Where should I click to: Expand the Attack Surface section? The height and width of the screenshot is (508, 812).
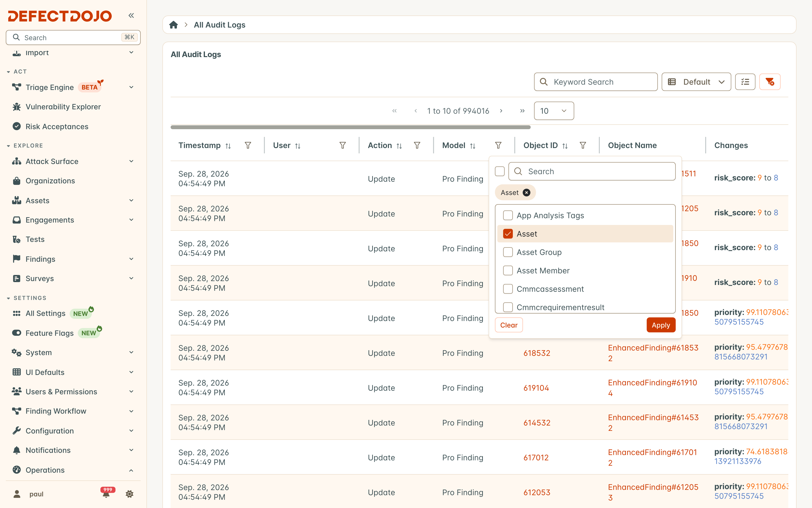131,161
